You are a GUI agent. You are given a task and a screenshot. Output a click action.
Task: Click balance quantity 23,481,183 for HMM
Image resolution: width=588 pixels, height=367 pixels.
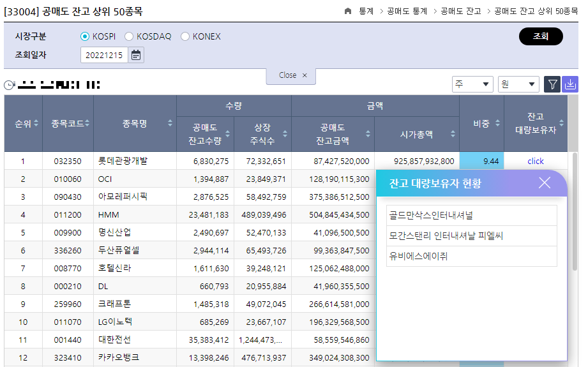[209, 215]
